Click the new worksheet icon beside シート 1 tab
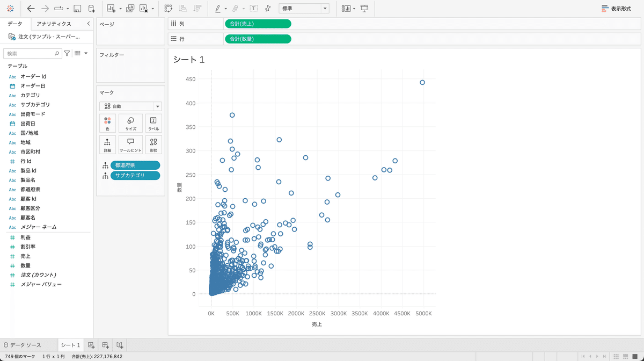 [91, 345]
